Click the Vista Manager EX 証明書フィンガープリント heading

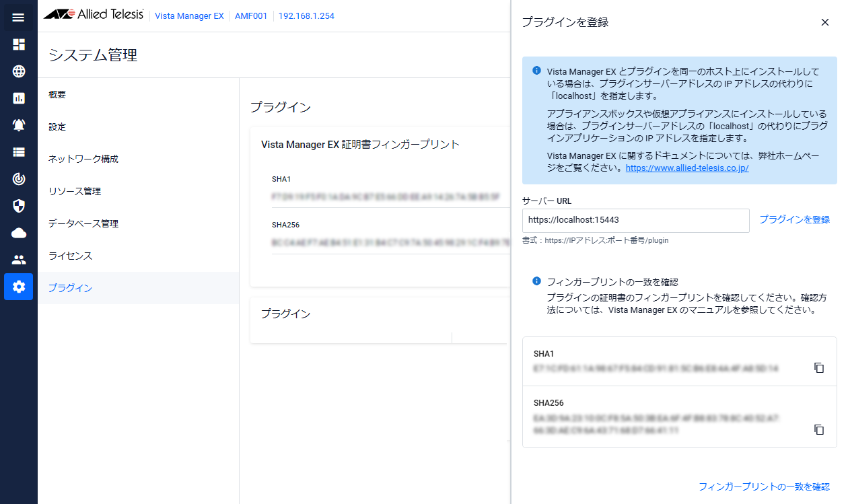[360, 144]
